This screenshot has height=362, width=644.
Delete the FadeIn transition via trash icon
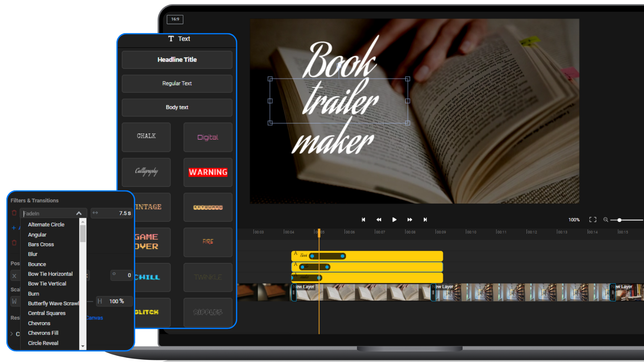pos(14,213)
